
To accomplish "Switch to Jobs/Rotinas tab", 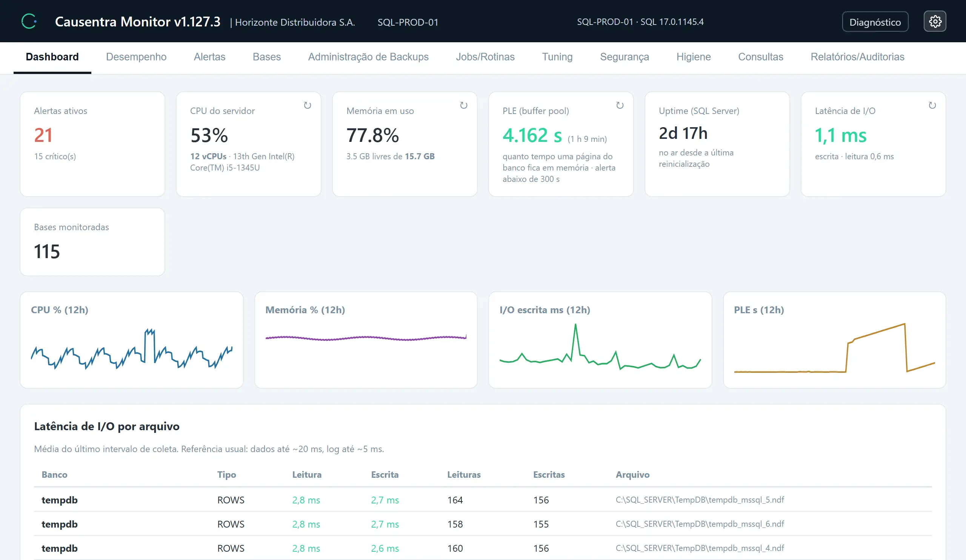I will [485, 57].
